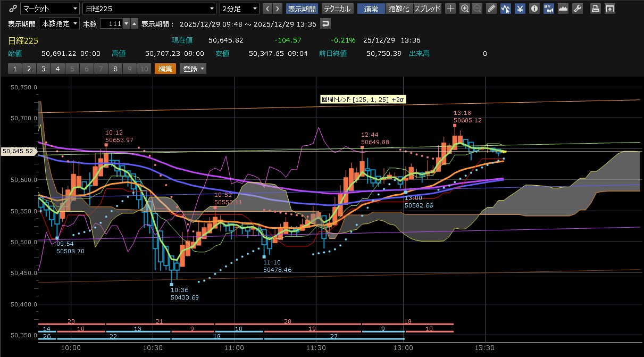Switch to 指数化 indexed mode
The height and width of the screenshot is (357, 644).
(399, 9)
